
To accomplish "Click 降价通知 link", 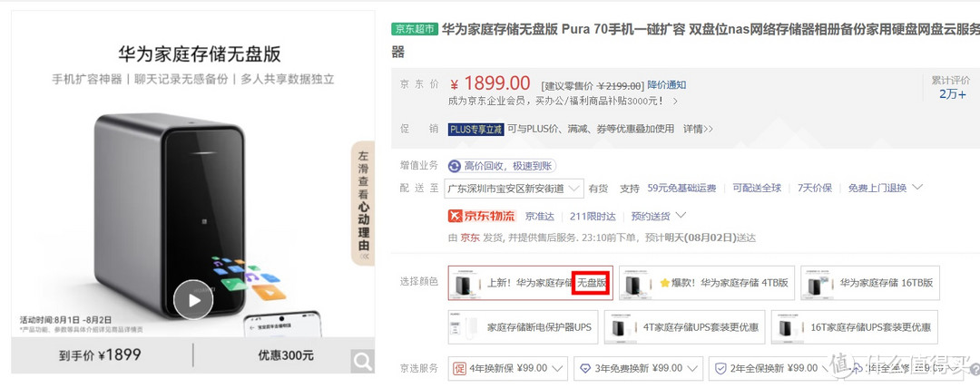I will 666,85.
